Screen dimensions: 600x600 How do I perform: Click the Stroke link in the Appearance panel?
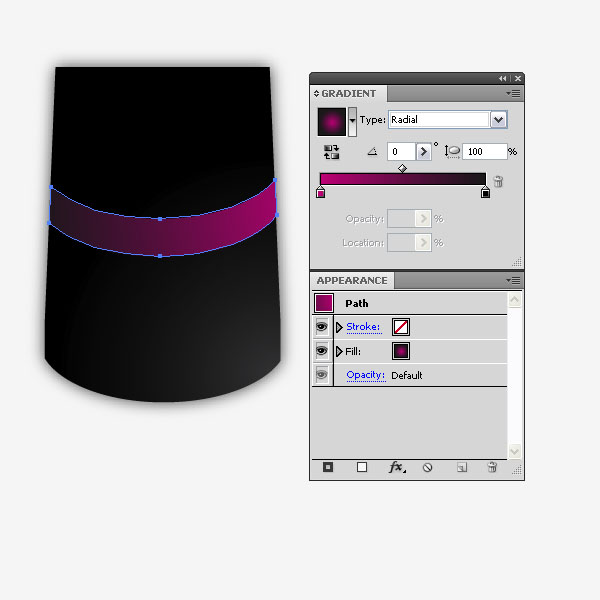pyautogui.click(x=363, y=327)
